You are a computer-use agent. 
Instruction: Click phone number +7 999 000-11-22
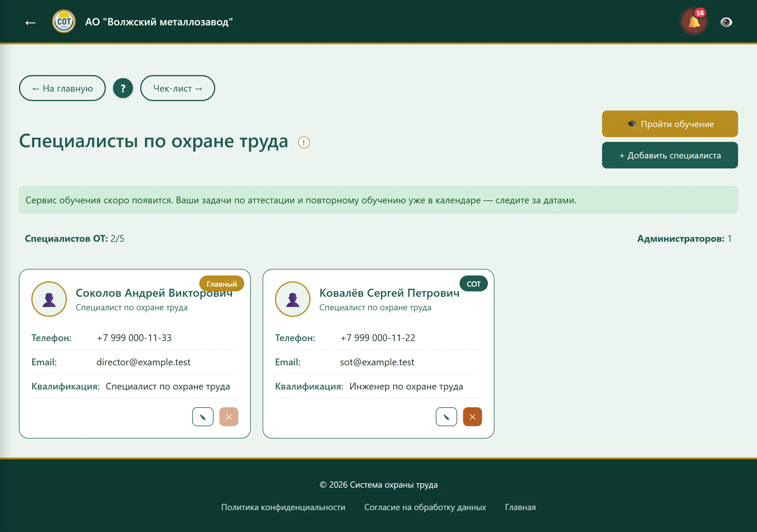pyautogui.click(x=378, y=338)
